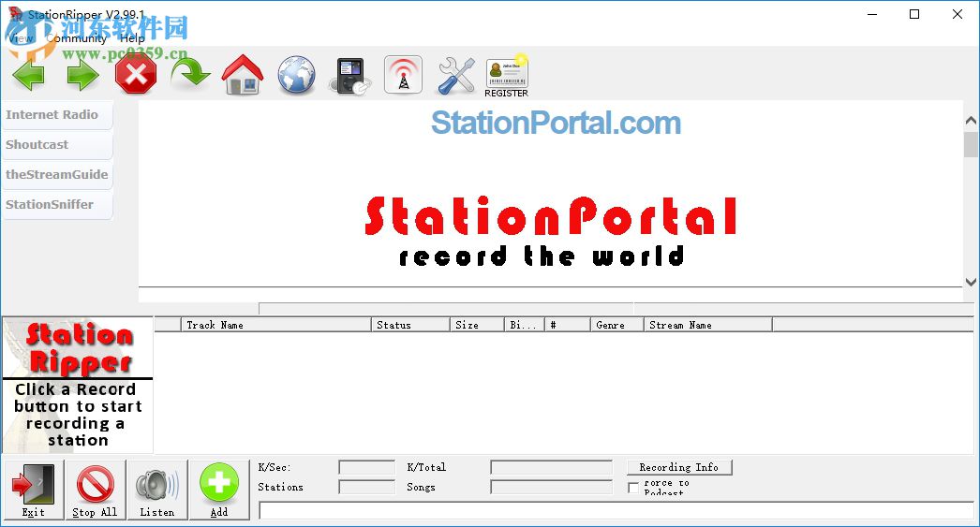Switch to the StationSniffer tab
The height and width of the screenshot is (527, 980).
click(x=57, y=205)
